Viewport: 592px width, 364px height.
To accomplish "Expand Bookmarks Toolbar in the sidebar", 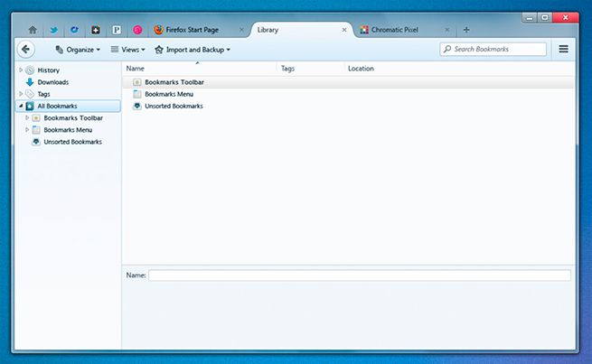I will (27, 117).
